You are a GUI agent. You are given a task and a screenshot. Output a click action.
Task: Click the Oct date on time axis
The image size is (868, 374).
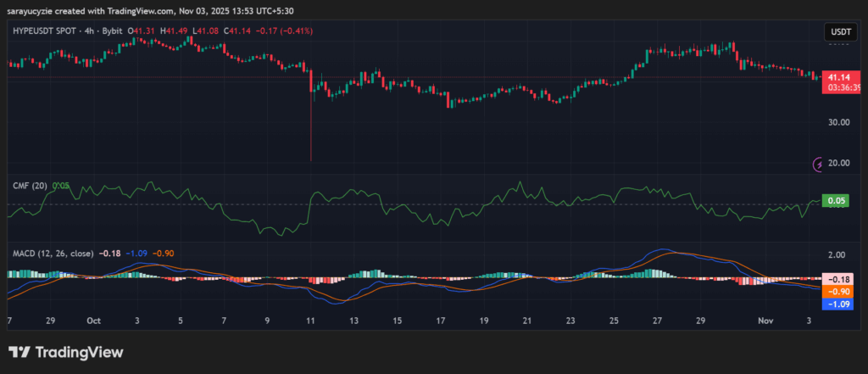tap(93, 321)
